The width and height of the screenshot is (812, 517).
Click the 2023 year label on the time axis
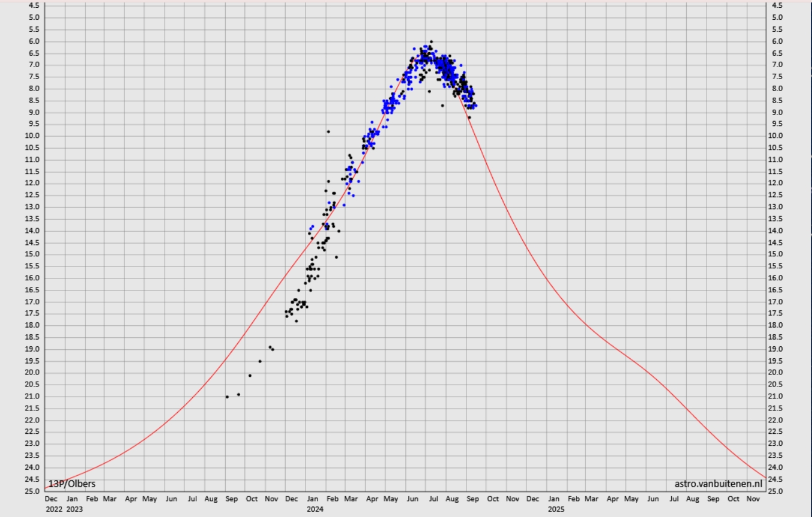[x=74, y=509]
